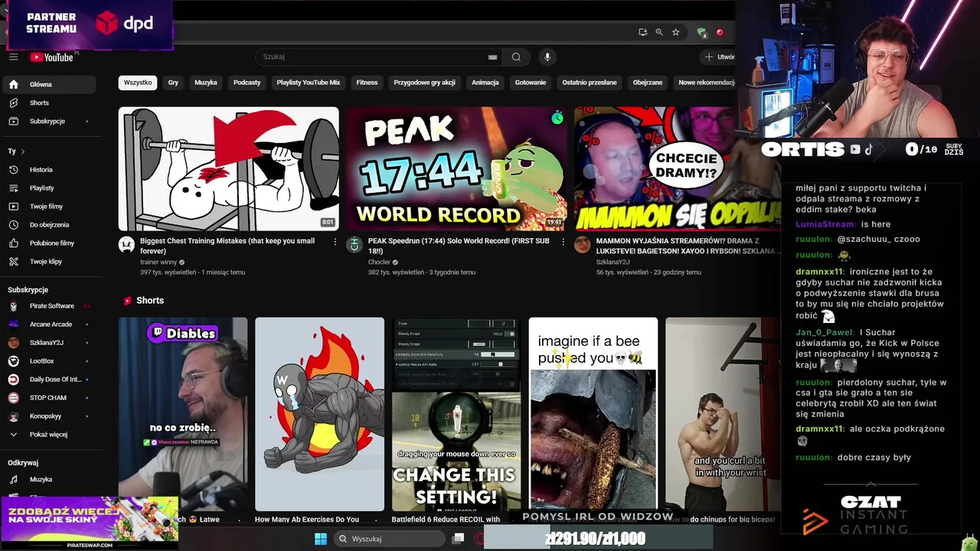Open Twoje klipy in the sidebar

tap(48, 262)
